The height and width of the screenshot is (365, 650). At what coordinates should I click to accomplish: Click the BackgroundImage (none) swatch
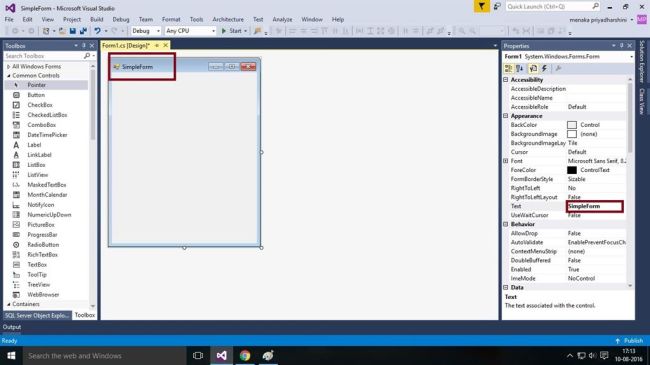[x=572, y=134]
